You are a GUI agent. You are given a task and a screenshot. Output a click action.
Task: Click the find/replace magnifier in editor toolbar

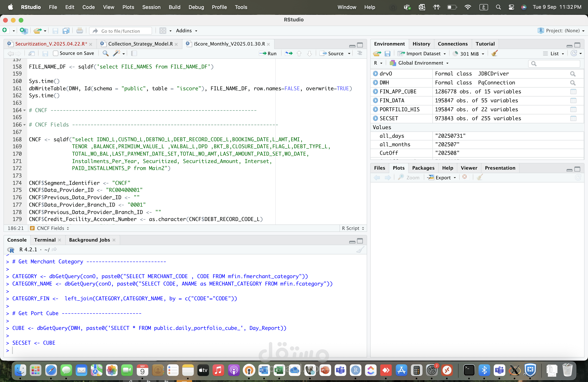coord(106,53)
